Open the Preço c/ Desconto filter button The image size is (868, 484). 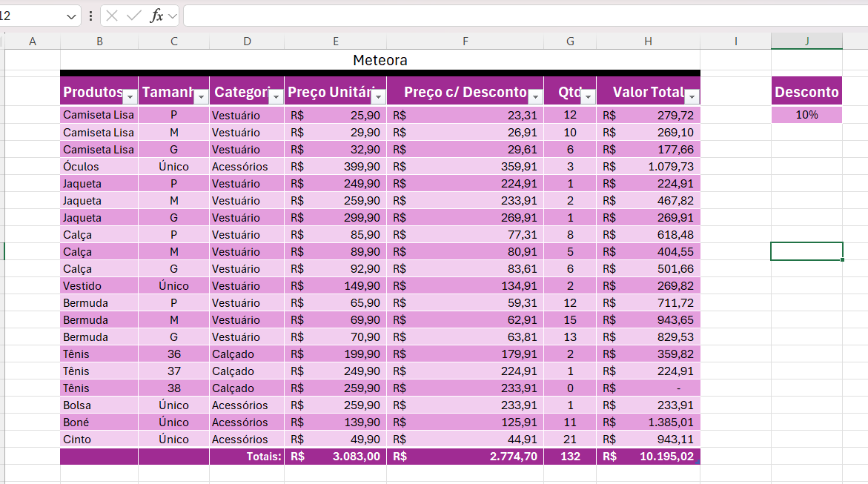(x=535, y=96)
